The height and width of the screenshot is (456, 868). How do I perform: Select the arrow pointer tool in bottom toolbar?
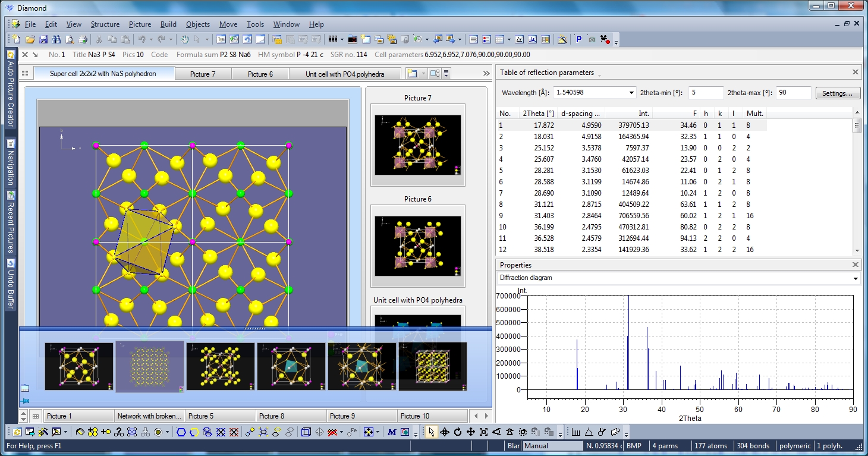[431, 432]
